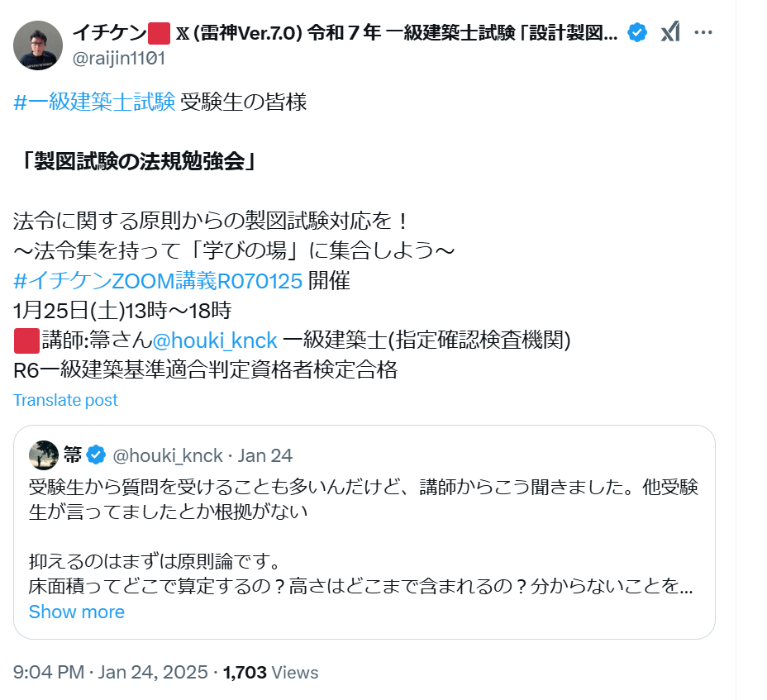
Task: Open the Jan 24 date of the quoted post
Action: (265, 455)
